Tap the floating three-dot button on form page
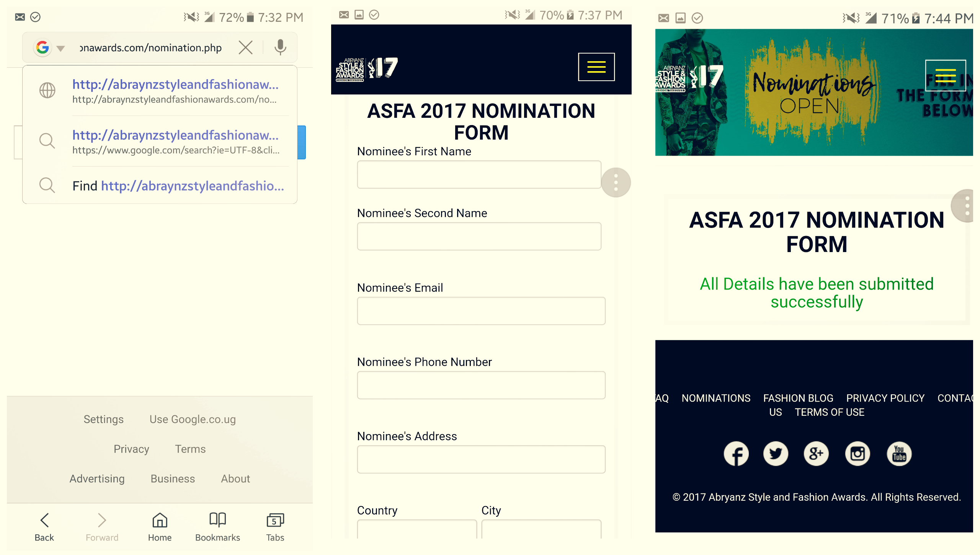980x555 pixels. click(616, 182)
